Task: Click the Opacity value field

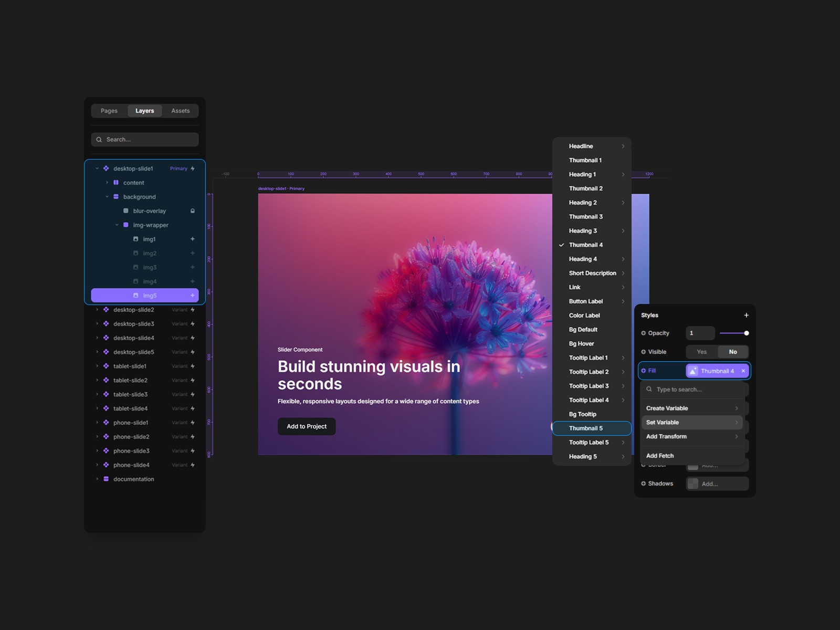Action: point(700,333)
